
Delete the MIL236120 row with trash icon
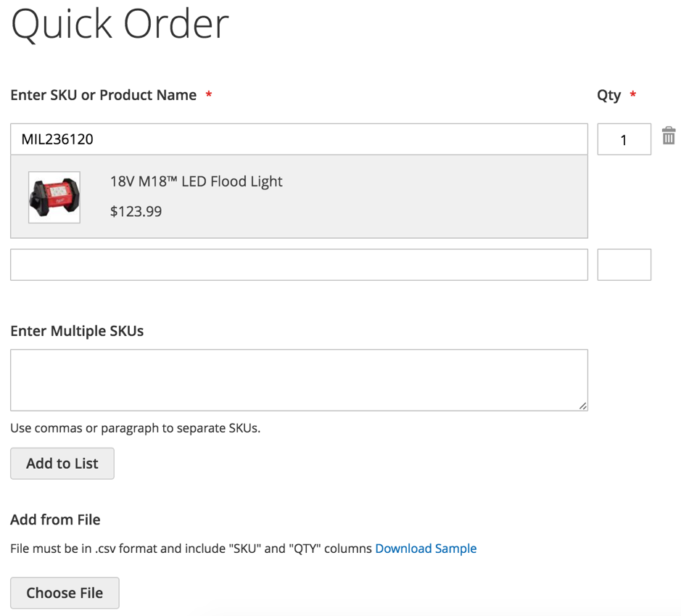pyautogui.click(x=669, y=136)
